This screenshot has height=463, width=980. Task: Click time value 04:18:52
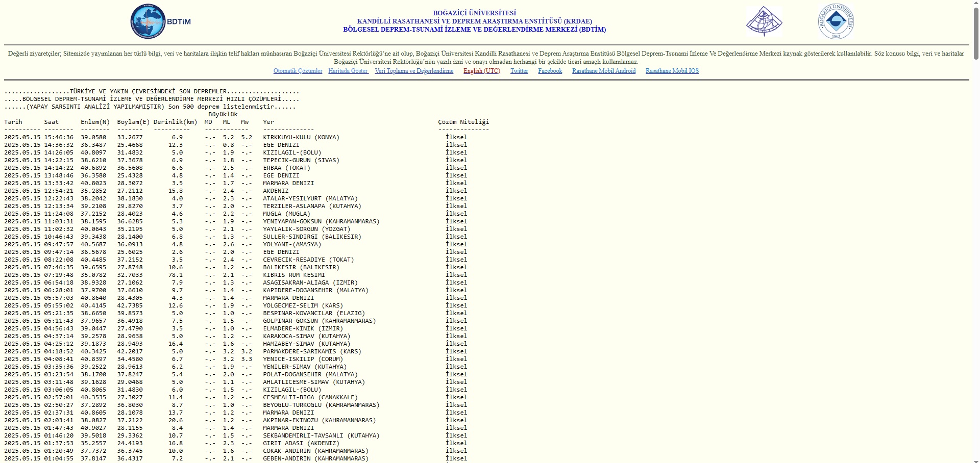click(x=59, y=351)
